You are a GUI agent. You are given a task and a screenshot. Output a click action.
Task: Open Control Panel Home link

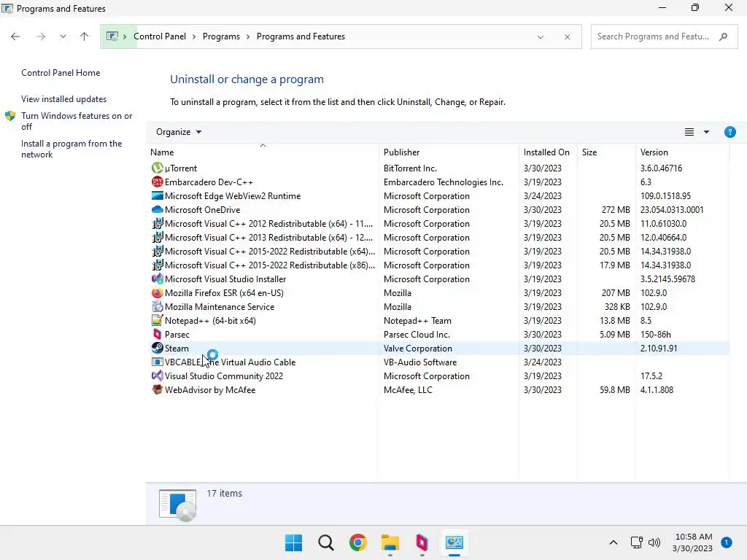point(61,73)
